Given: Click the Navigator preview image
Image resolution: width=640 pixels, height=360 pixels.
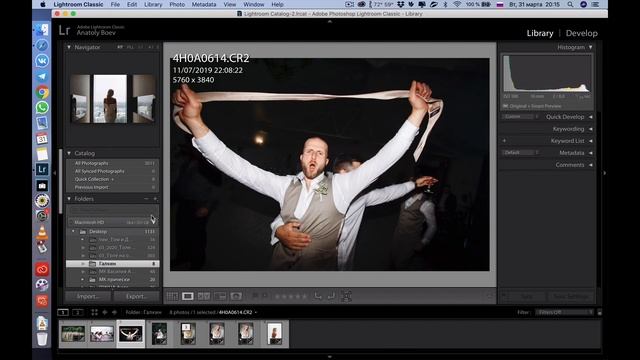Looking at the screenshot, I should (x=113, y=99).
